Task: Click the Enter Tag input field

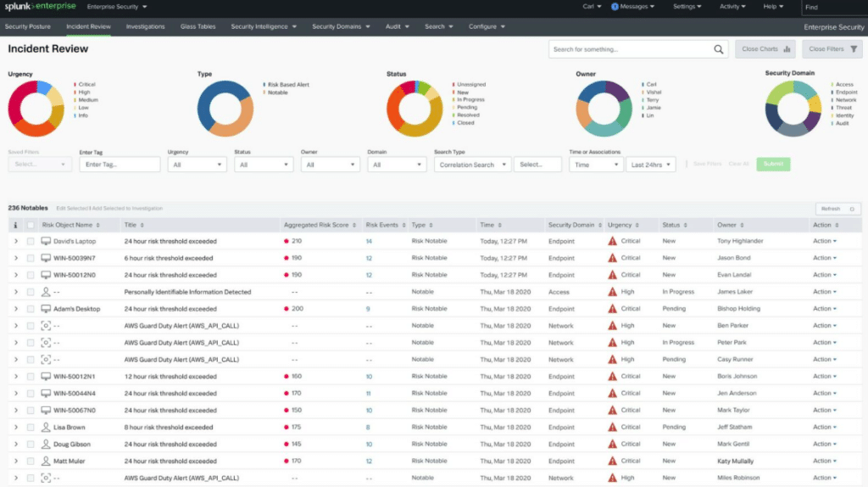Action: click(120, 165)
